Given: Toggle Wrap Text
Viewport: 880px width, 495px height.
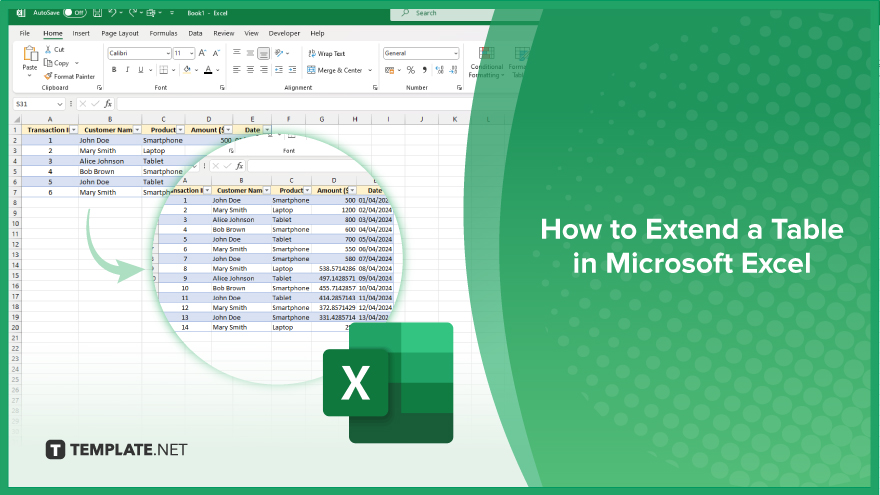Looking at the screenshot, I should pyautogui.click(x=327, y=53).
